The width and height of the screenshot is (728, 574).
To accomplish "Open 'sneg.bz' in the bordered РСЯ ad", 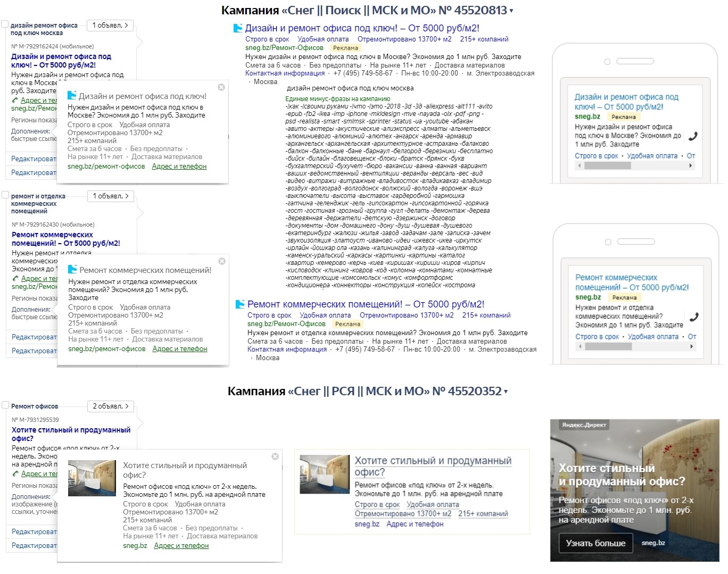I will tap(367, 524).
